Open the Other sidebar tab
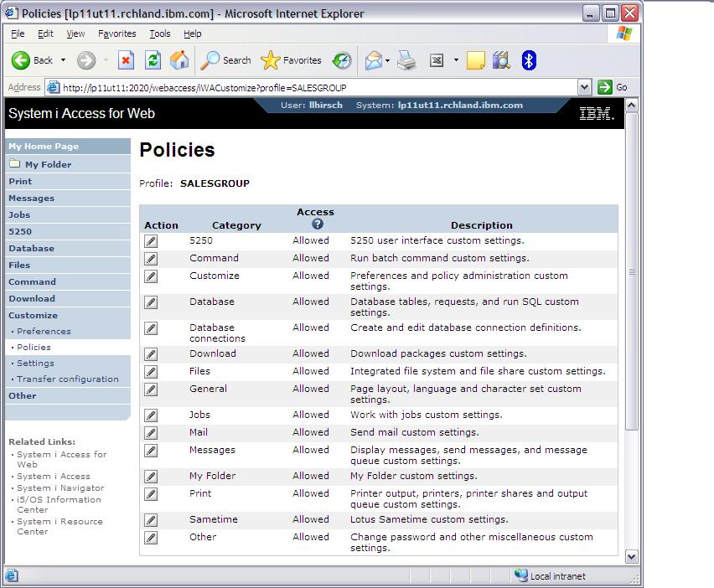The height and width of the screenshot is (588, 714). [67, 396]
